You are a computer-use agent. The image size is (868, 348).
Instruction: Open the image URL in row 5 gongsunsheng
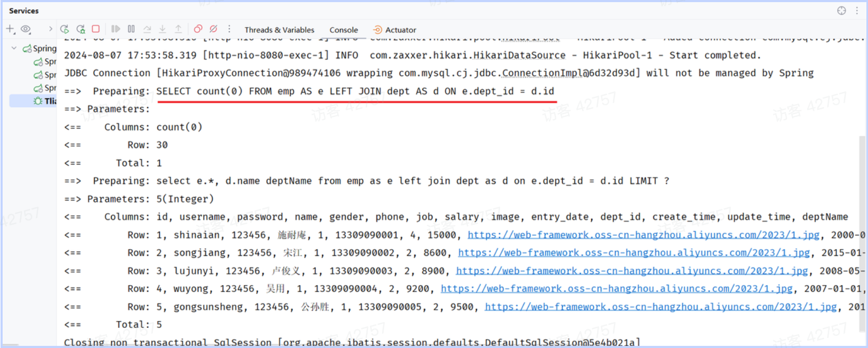pyautogui.click(x=661, y=307)
